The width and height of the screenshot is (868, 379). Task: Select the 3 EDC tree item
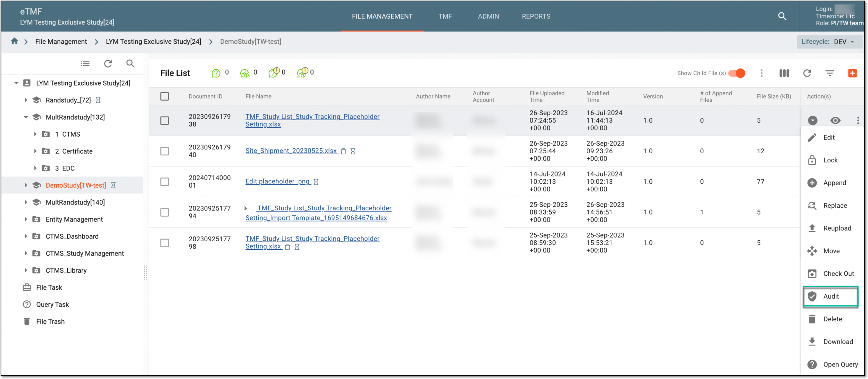pos(65,168)
